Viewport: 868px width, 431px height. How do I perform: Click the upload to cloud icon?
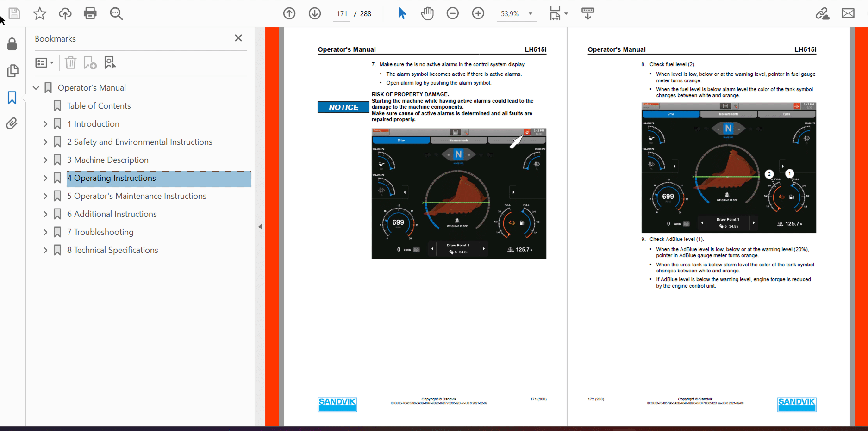point(65,13)
